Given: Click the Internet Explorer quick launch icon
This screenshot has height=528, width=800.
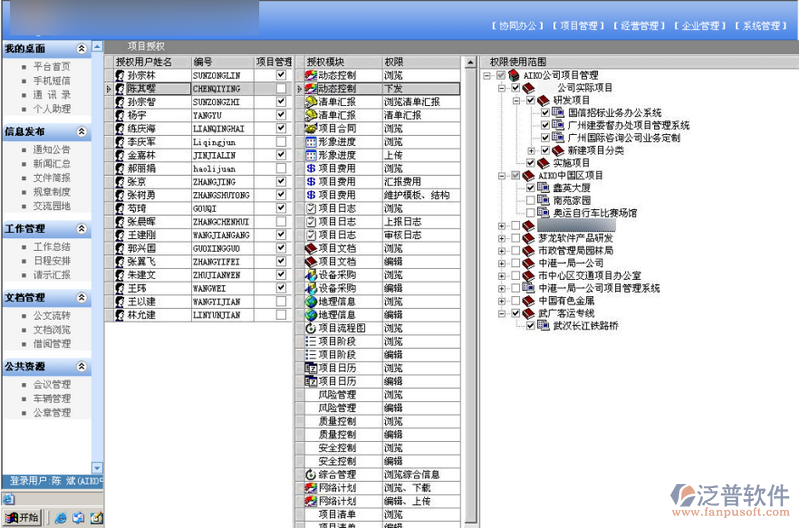Looking at the screenshot, I should pos(60,518).
